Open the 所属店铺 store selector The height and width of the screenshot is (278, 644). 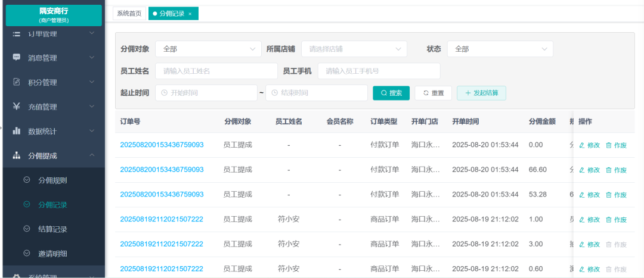pos(354,49)
